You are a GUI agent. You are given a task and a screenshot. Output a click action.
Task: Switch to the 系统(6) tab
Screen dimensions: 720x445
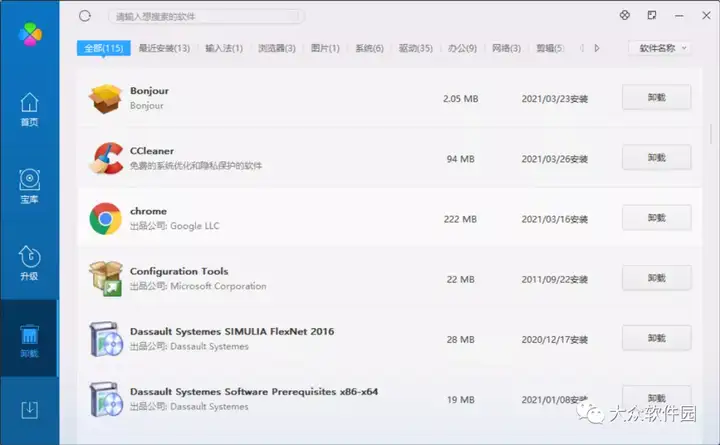tap(369, 48)
